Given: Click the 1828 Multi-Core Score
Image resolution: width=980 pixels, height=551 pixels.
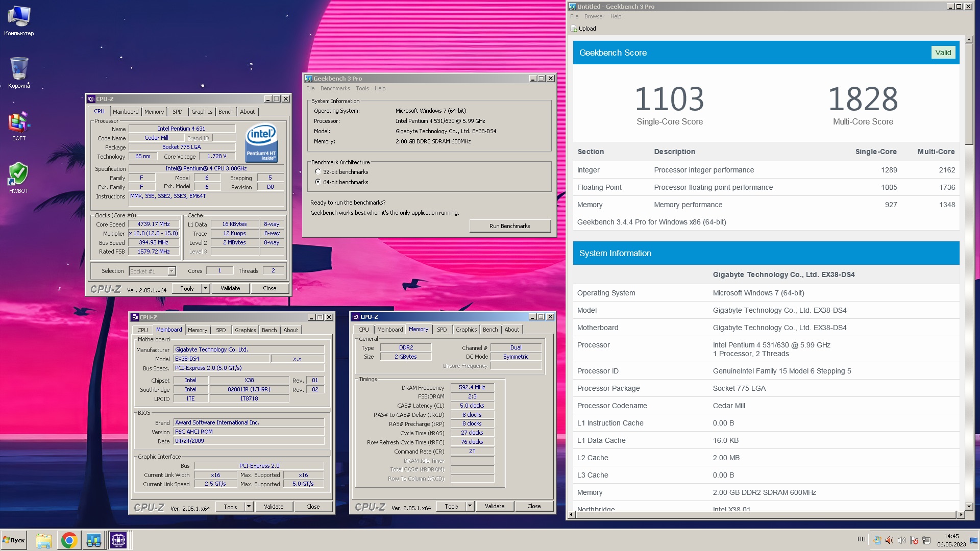Looking at the screenshot, I should 863,99.
